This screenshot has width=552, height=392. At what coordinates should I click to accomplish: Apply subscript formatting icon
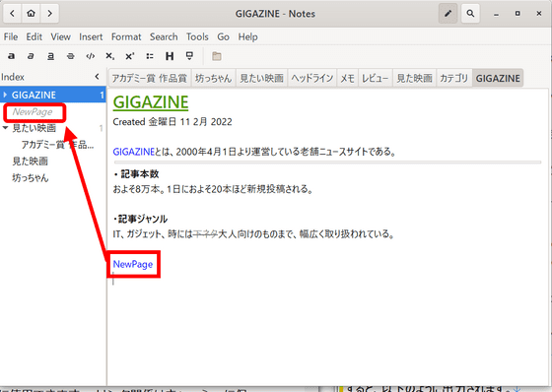click(109, 56)
